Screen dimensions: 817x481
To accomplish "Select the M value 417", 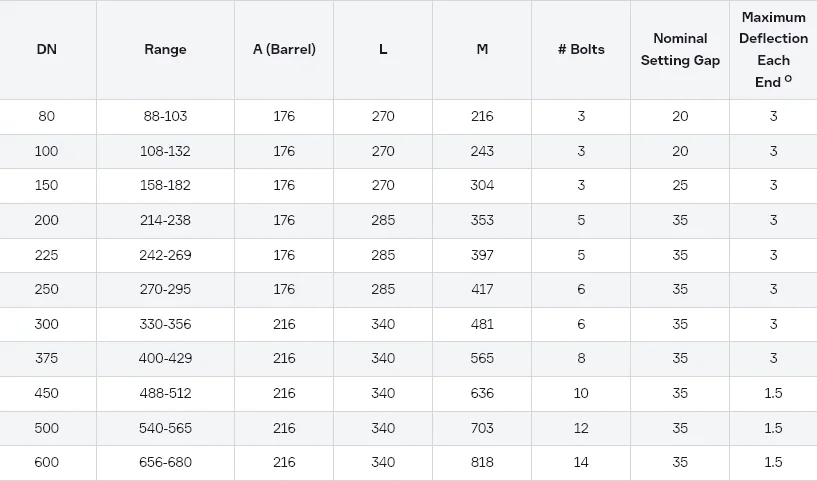I will [x=482, y=290].
